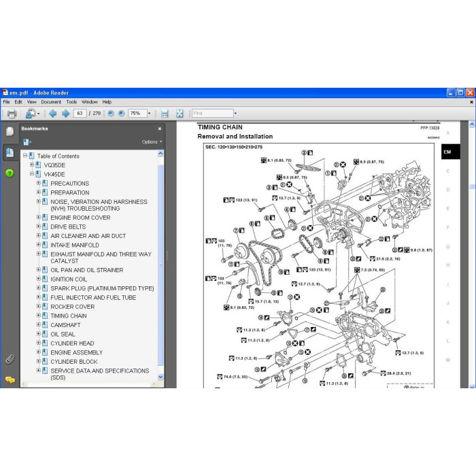
Task: Click the Find search field
Action: click(212, 114)
